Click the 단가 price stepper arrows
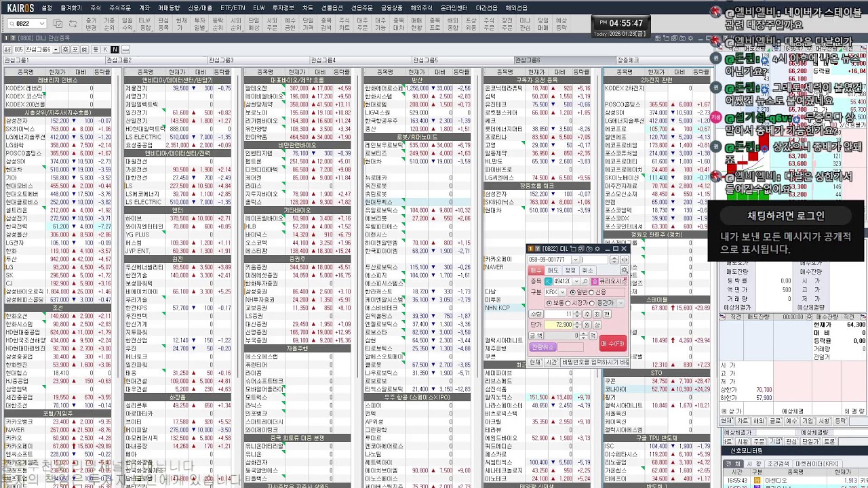This screenshot has height=488, width=868. [577, 325]
